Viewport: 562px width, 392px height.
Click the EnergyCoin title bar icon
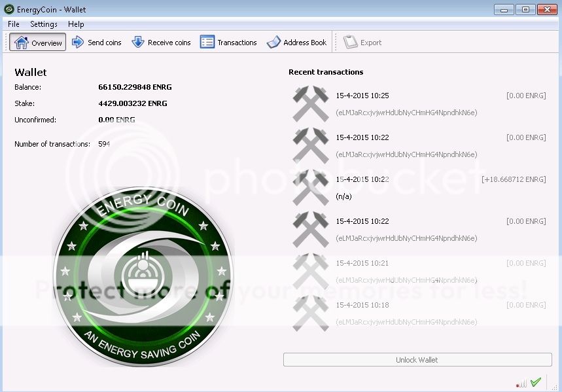coord(9,9)
